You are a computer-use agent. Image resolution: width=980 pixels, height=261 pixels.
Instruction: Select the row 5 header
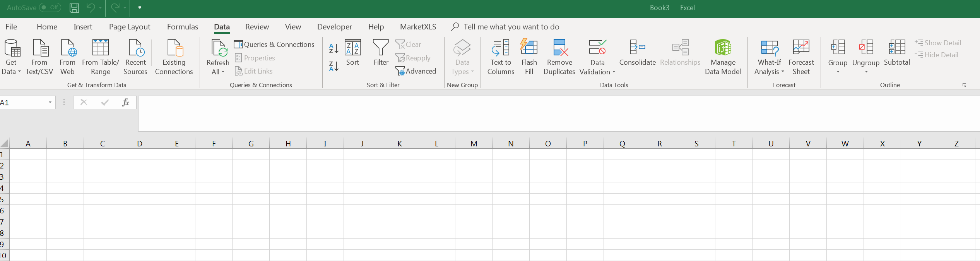click(4, 199)
